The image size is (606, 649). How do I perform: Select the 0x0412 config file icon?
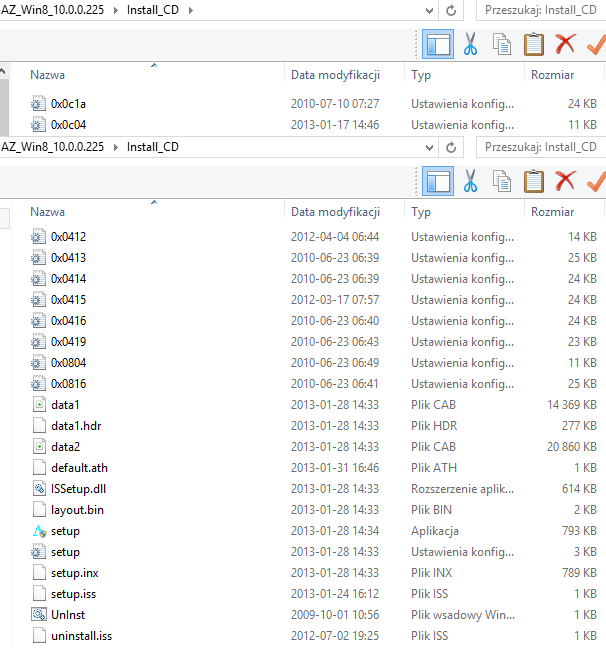(38, 237)
